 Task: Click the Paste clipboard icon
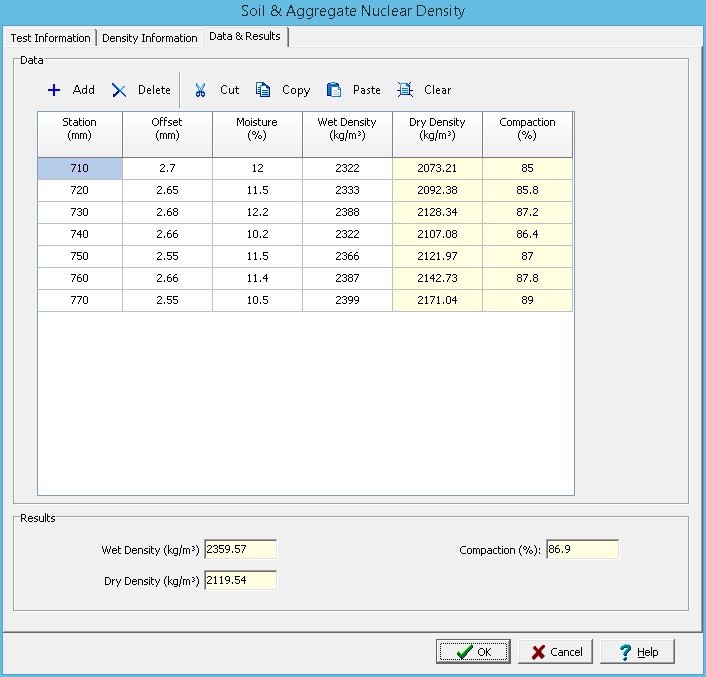tap(334, 90)
